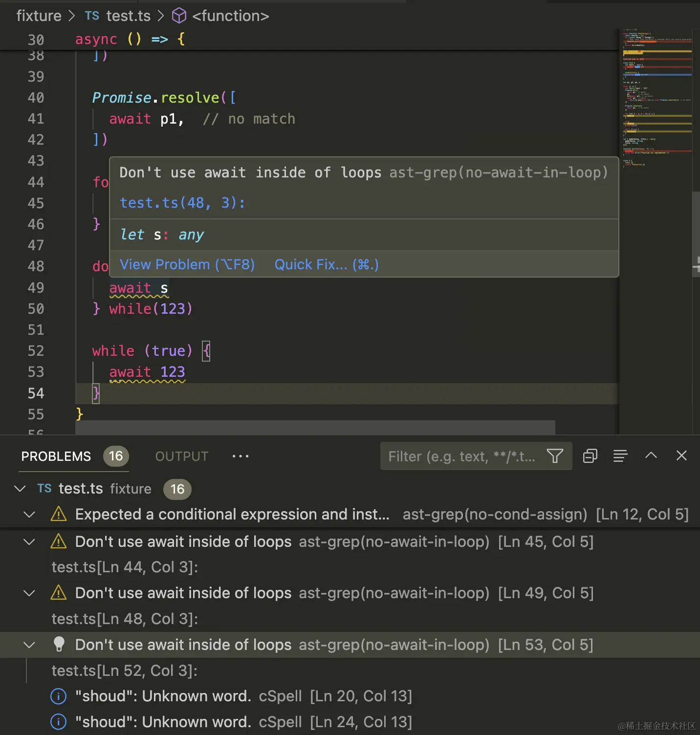This screenshot has width=700, height=735.
Task: Open related location test.ts[Ln 48, Col 3]
Action: 125,619
